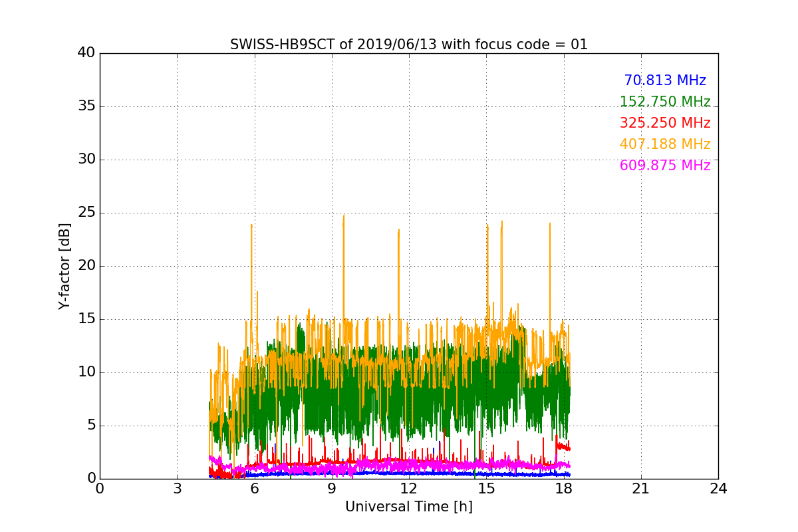Click the x-axis tick label 24

[x=718, y=489]
